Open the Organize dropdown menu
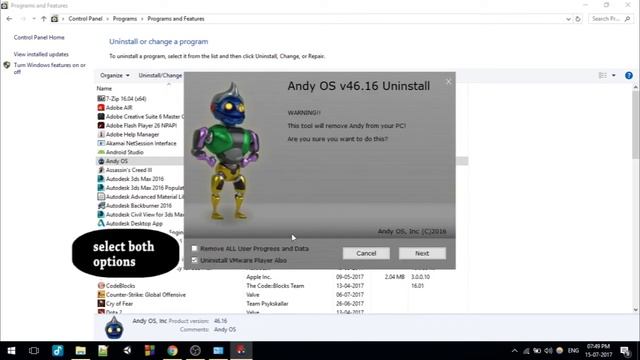640x360 pixels. click(x=115, y=76)
